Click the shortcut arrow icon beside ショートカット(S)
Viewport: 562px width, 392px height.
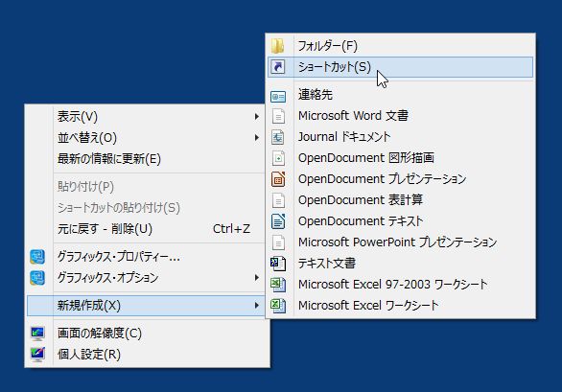(278, 67)
